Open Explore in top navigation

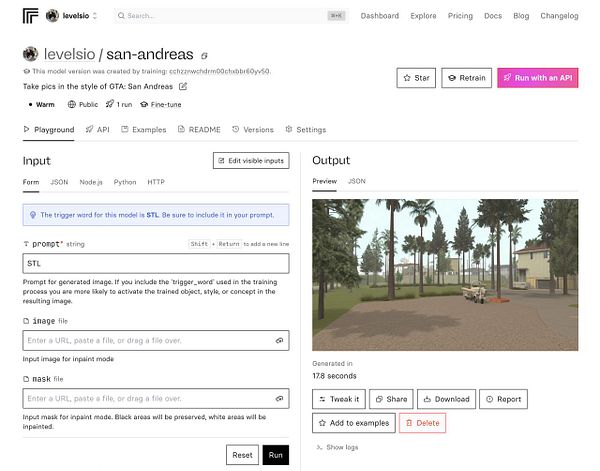point(423,16)
